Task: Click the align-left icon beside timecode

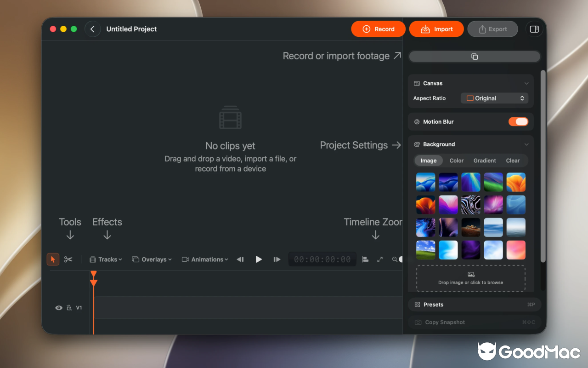Action: [x=366, y=259]
